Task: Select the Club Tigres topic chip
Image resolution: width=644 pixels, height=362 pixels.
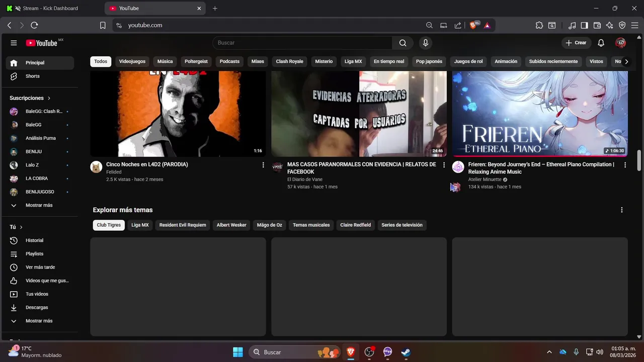Action: tap(109, 225)
